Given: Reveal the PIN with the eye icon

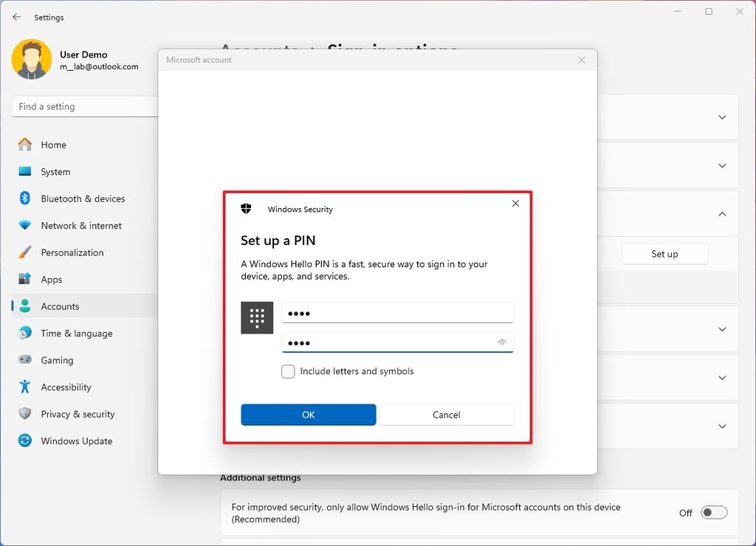Looking at the screenshot, I should pos(503,342).
